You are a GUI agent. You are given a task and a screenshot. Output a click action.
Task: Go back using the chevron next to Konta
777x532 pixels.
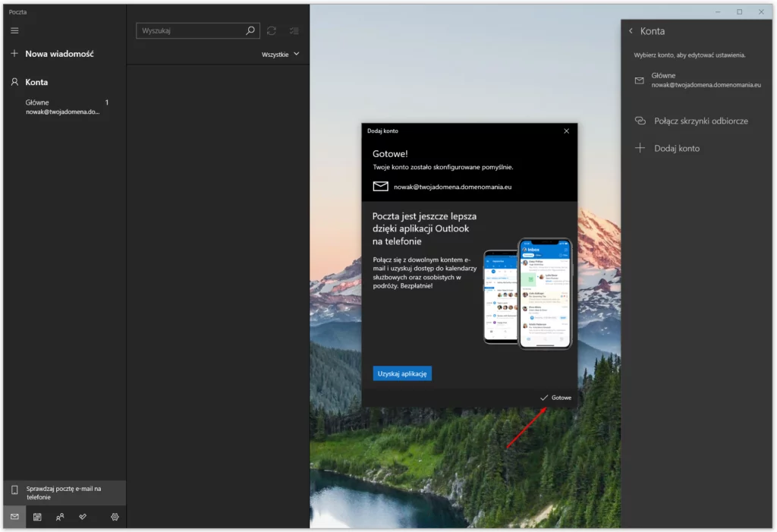631,31
